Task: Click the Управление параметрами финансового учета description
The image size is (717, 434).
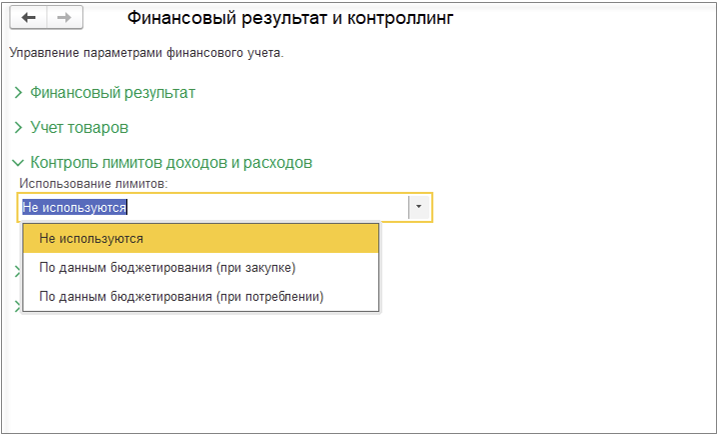Action: (x=146, y=53)
